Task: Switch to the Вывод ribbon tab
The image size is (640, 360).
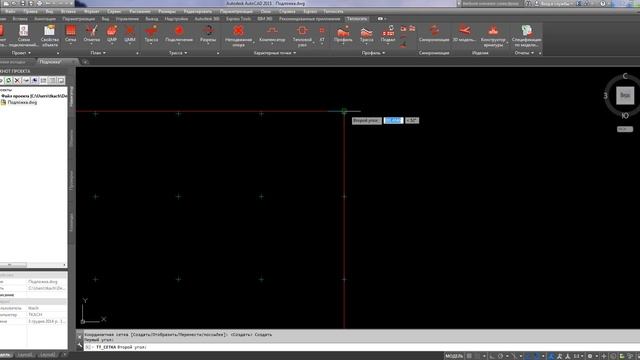Action: pos(151,19)
